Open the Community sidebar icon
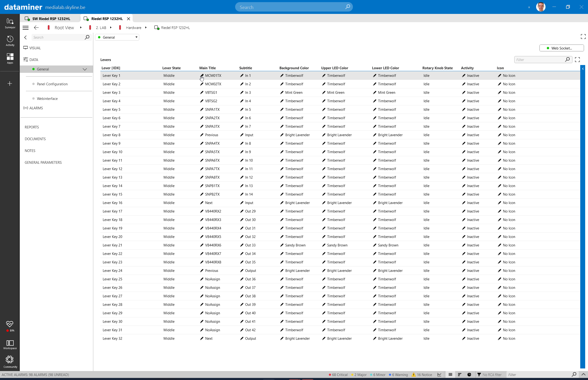 10,362
